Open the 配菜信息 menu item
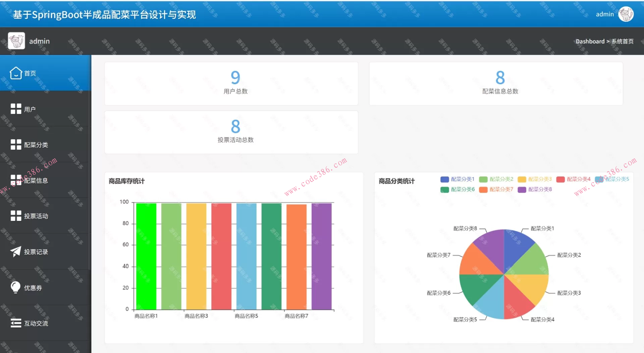The image size is (644, 353). coord(36,181)
